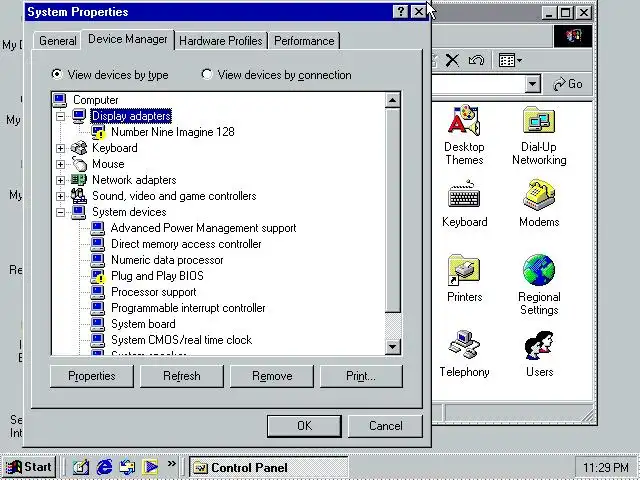Image resolution: width=640 pixels, height=480 pixels.
Task: Click the Undo toolbar icon in Control Panel
Action: (x=476, y=60)
